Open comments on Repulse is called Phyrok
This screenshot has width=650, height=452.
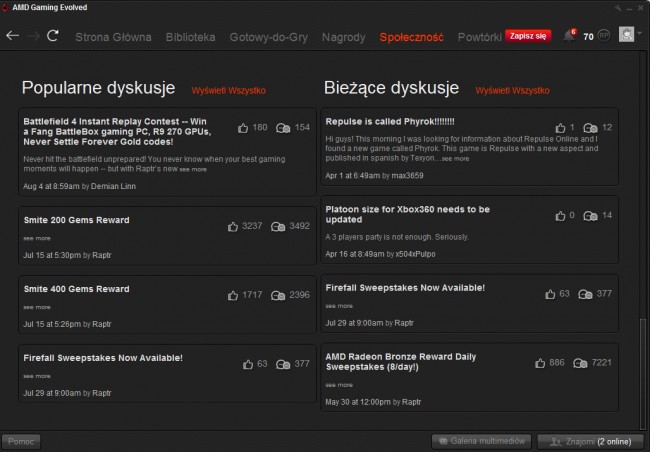[590, 128]
